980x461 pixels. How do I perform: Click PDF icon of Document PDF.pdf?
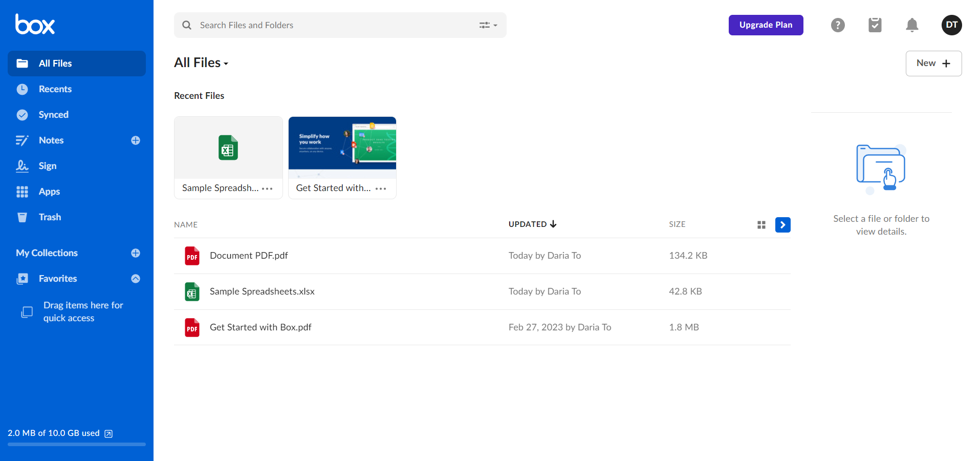[x=192, y=256]
